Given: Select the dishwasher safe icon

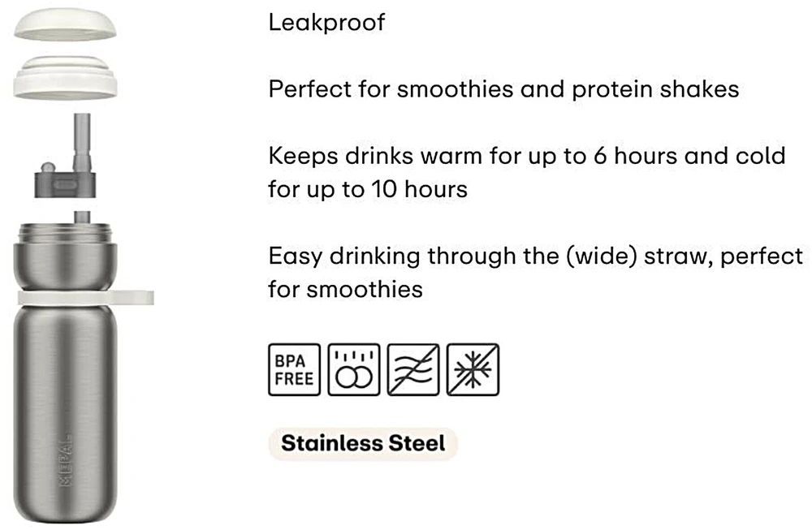Looking at the screenshot, I should pyautogui.click(x=354, y=369).
